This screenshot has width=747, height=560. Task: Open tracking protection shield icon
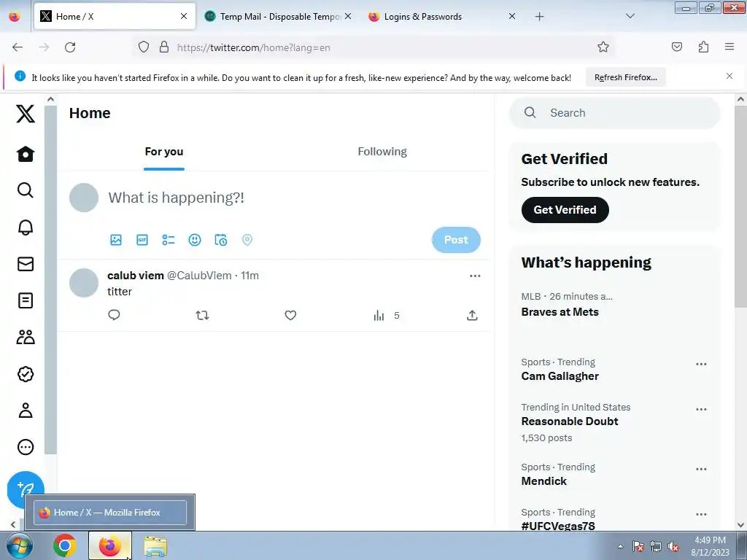[144, 47]
